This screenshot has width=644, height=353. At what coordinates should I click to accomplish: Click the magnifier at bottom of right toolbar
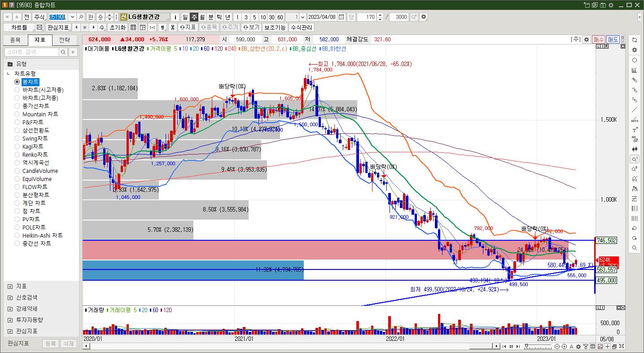(635, 248)
